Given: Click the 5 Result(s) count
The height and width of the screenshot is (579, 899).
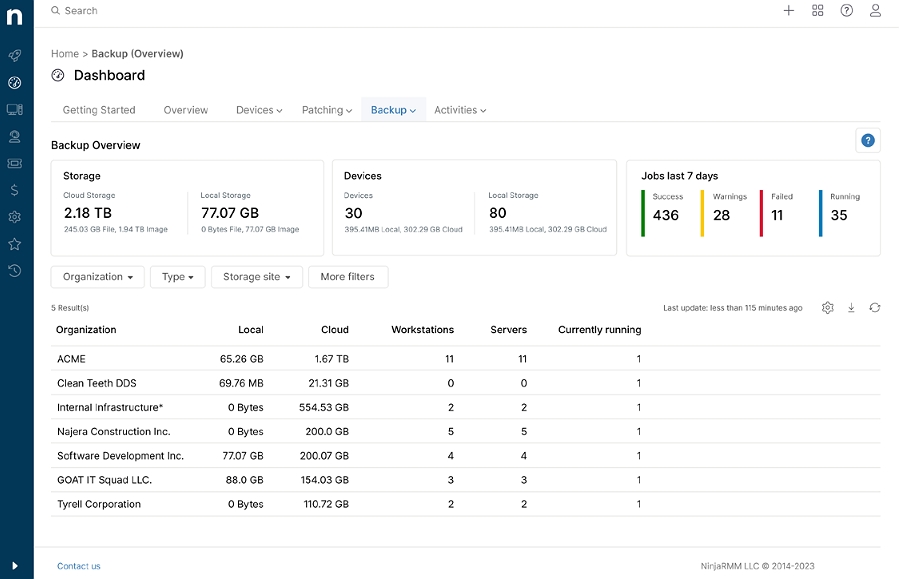Looking at the screenshot, I should click(70, 308).
